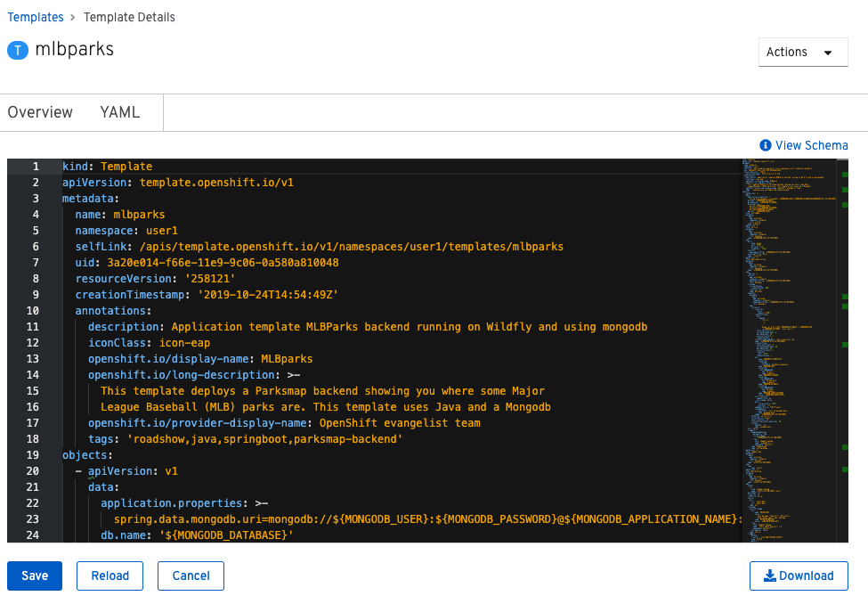This screenshot has width=868, height=604.
Task: Open the Actions dropdown
Action: tap(802, 52)
